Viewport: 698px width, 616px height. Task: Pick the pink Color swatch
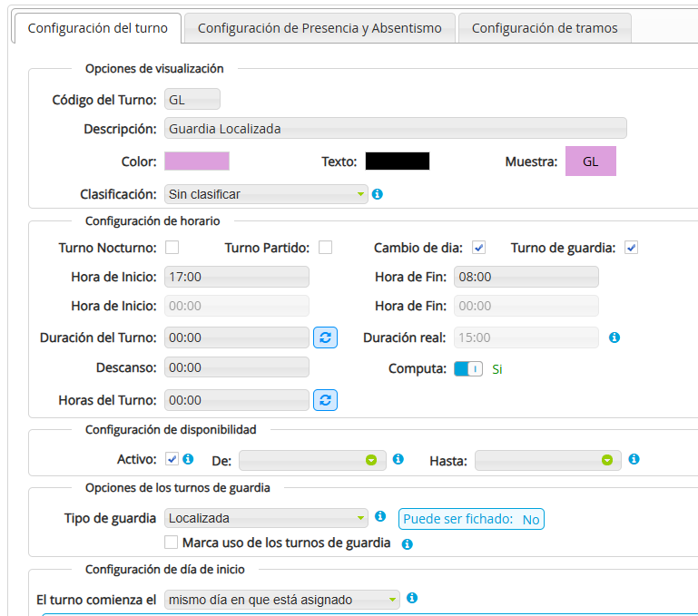197,161
